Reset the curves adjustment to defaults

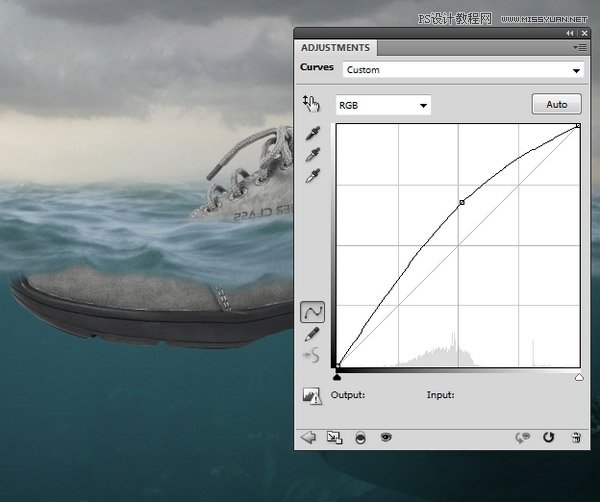coord(548,437)
